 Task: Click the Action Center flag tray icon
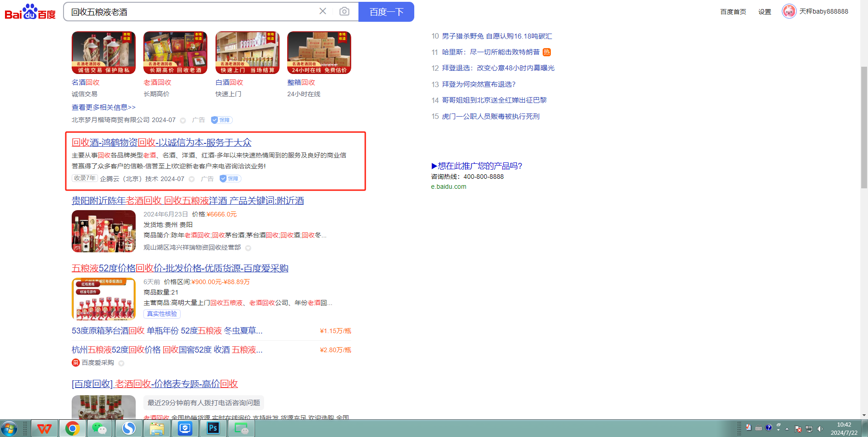[798, 429]
